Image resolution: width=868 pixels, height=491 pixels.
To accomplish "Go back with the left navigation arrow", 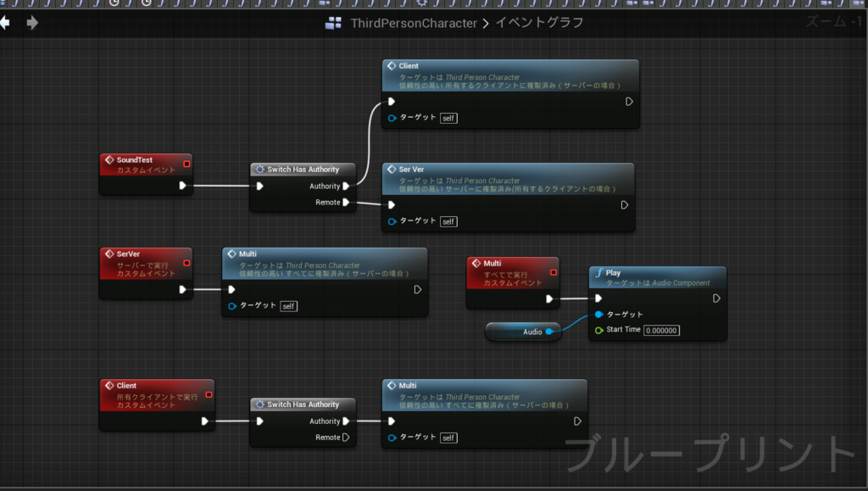I will click(5, 23).
